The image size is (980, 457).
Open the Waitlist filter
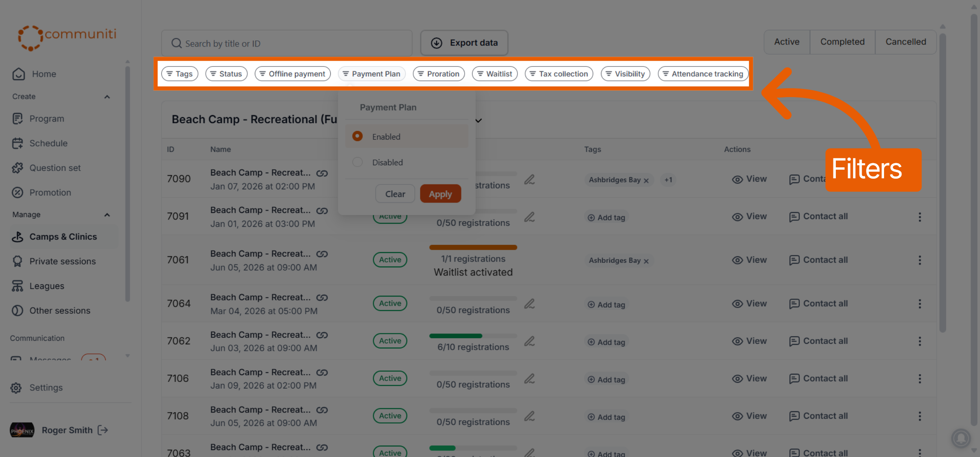coord(494,74)
